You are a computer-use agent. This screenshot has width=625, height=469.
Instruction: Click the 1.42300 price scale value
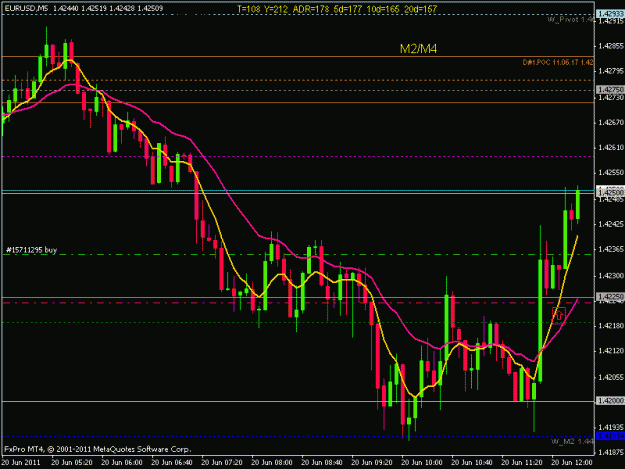pyautogui.click(x=611, y=275)
